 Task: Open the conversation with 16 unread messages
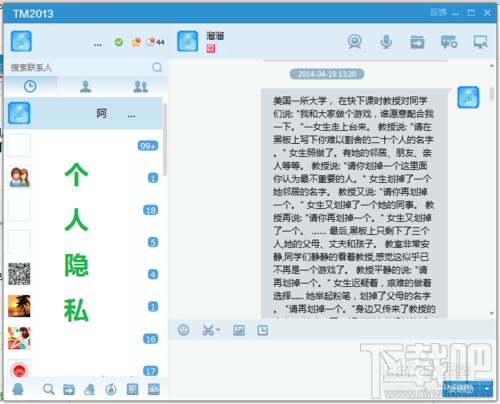(x=83, y=339)
